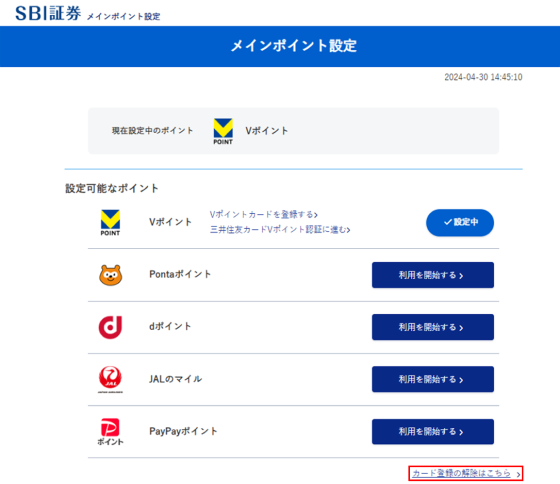The image size is (560, 484).
Task: Click the 設定可能なポイント heading
Action: pyautogui.click(x=112, y=188)
